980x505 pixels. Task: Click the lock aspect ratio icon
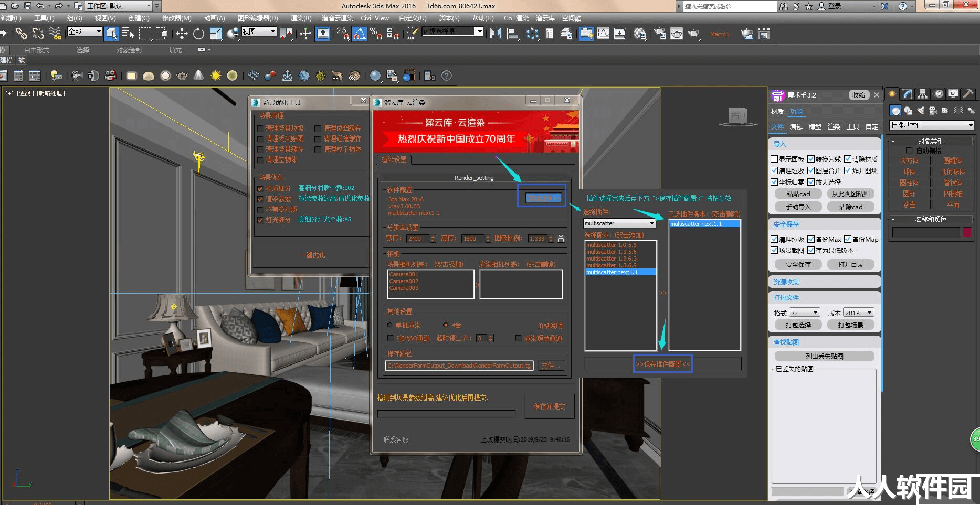(x=561, y=239)
